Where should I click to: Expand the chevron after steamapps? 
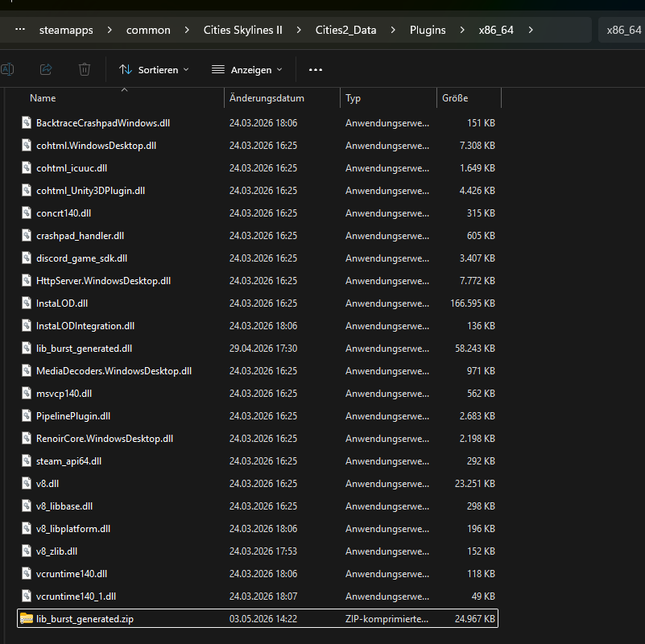[110, 30]
